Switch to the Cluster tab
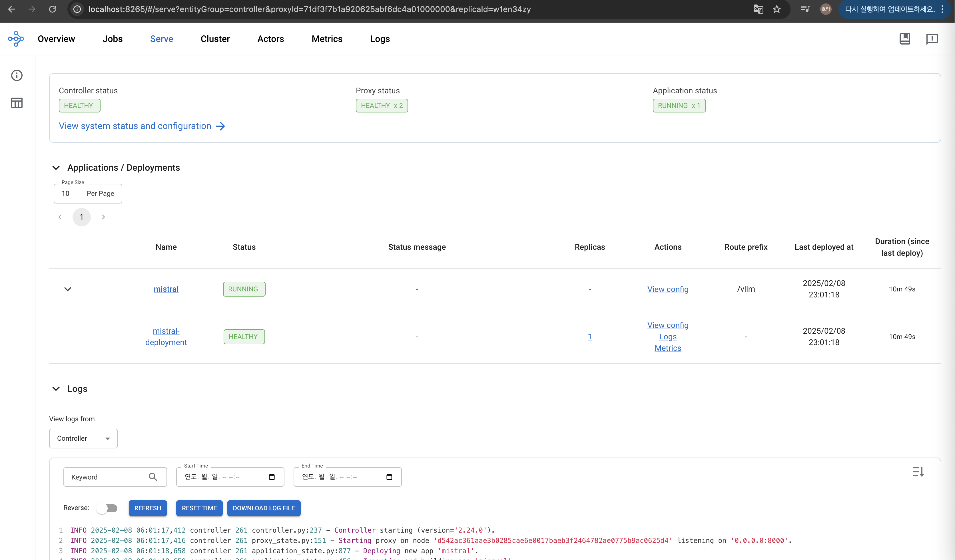Viewport: 955px width, 560px height. click(215, 39)
